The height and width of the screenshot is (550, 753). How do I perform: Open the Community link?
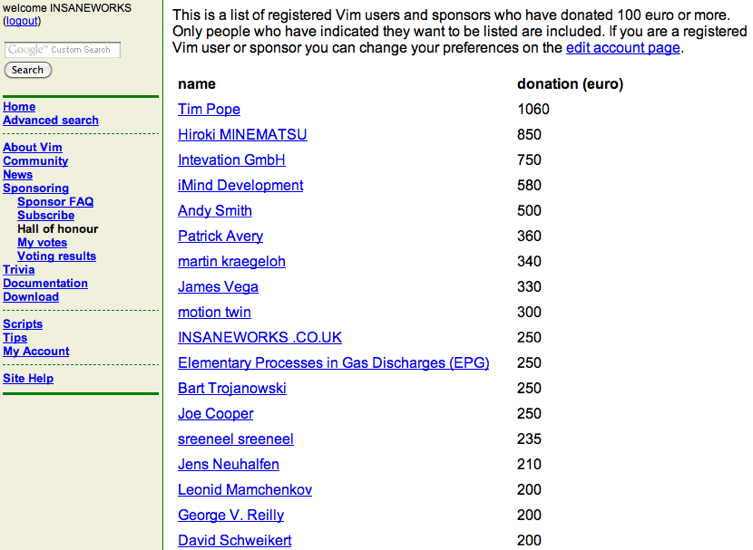tap(36, 161)
